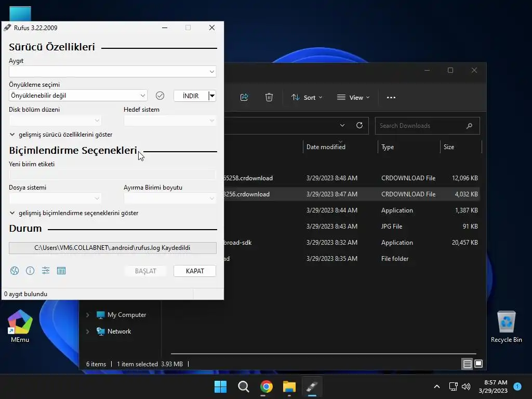This screenshot has width=532, height=399.
Task: Open the Recycle Bin desktop icon
Action: coord(506,327)
